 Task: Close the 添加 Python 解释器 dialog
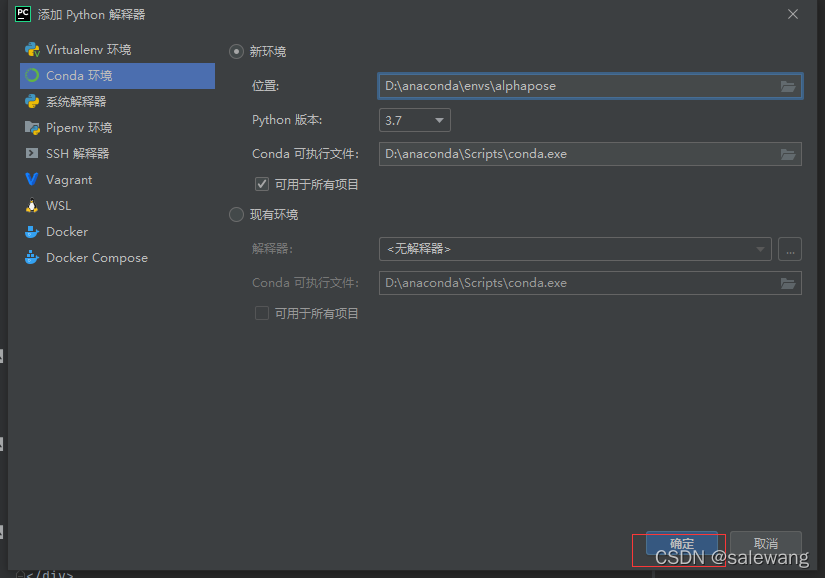[793, 14]
